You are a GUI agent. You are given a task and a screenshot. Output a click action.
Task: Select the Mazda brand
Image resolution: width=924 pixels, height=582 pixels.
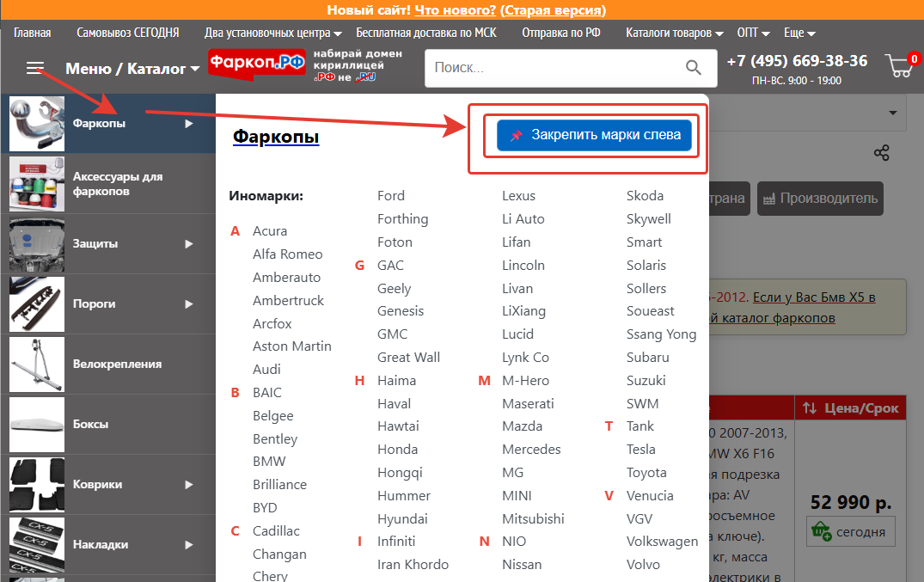[x=522, y=426]
